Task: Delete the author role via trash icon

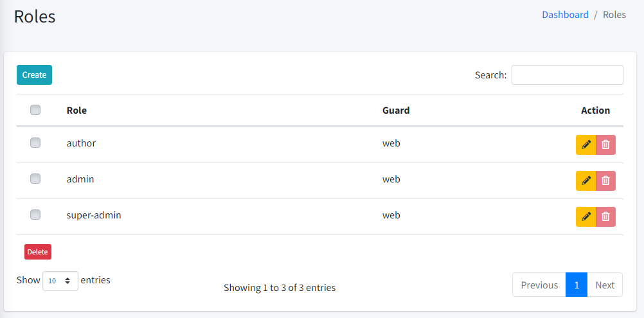Action: click(606, 145)
